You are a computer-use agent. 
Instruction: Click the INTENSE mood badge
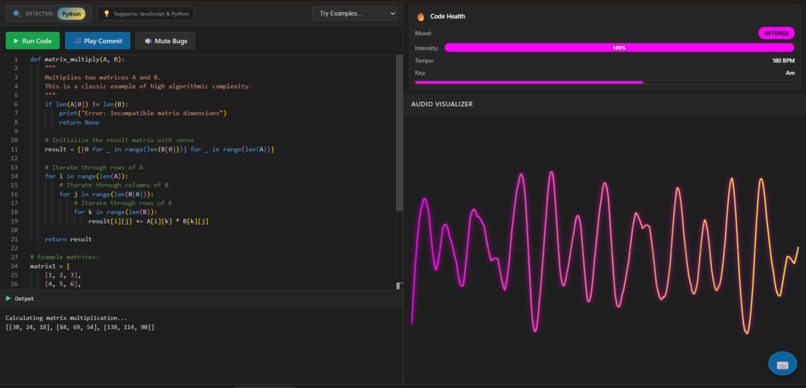[x=776, y=33]
